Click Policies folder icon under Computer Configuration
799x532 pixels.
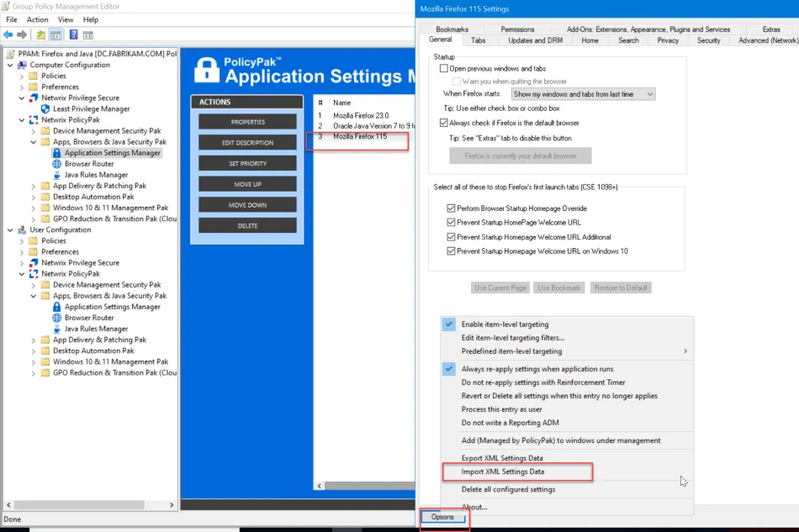coord(34,76)
